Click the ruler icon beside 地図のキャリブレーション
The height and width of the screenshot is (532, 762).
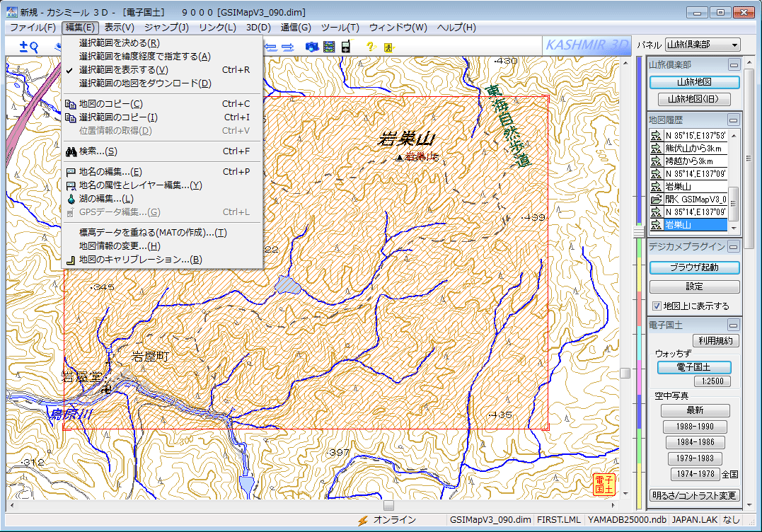coord(71,260)
